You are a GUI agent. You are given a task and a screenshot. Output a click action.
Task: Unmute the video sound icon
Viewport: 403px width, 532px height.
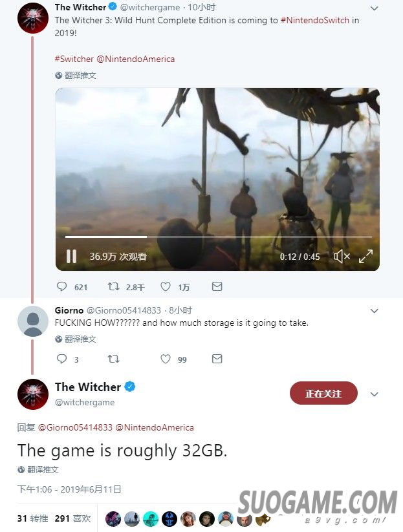(x=342, y=256)
